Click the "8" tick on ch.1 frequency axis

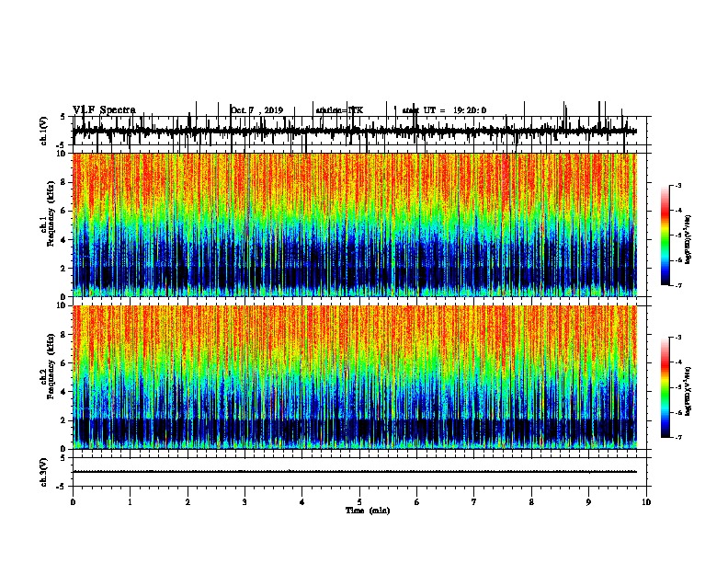point(65,182)
